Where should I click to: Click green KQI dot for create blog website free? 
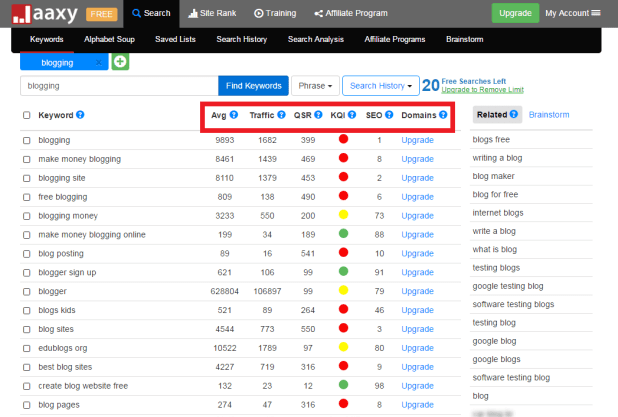click(343, 384)
